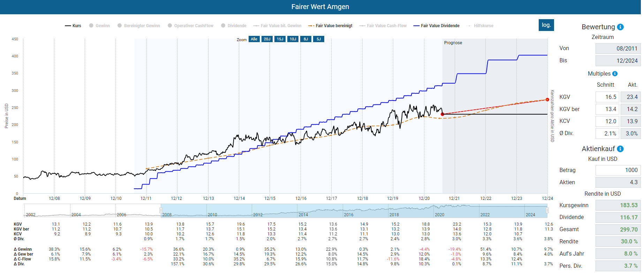Show Dividende series in the chart
The height and width of the screenshot is (273, 644).
(x=234, y=26)
